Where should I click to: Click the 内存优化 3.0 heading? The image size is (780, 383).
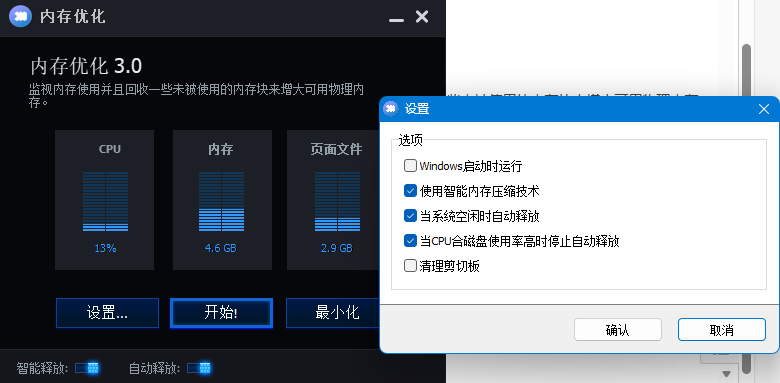coord(87,66)
